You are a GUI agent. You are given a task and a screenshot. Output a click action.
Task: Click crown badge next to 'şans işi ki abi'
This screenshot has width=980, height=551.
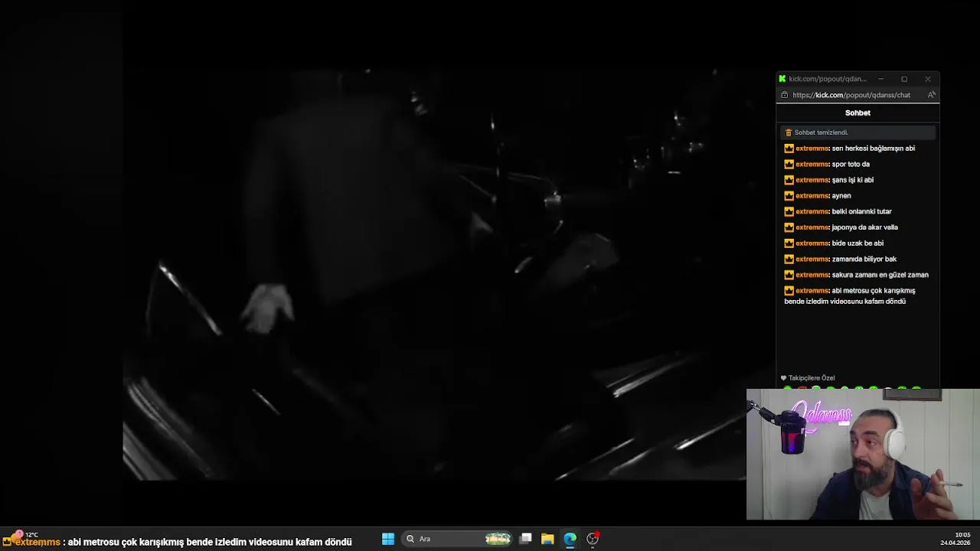[x=789, y=180]
